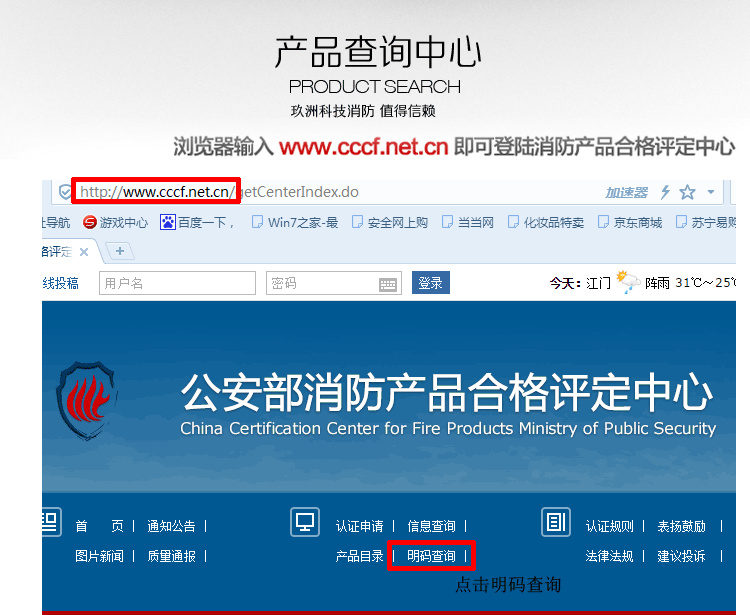Click the browser address bar URL
The width and height of the screenshot is (750, 615).
click(x=219, y=192)
